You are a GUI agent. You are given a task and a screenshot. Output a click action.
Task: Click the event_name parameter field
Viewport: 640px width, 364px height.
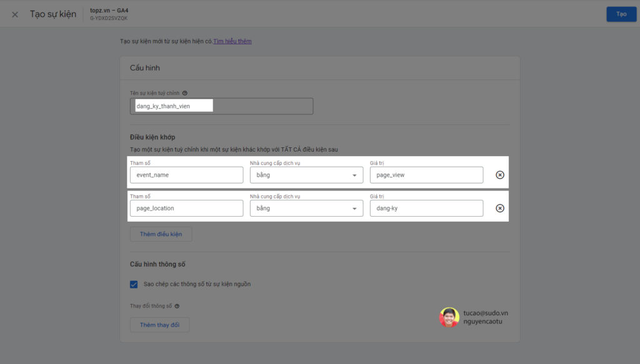(186, 175)
